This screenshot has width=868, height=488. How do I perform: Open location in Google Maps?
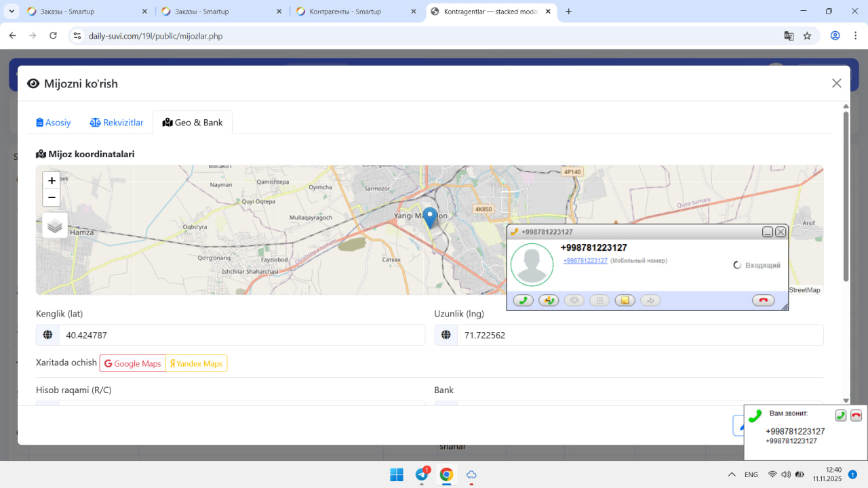[x=133, y=363]
